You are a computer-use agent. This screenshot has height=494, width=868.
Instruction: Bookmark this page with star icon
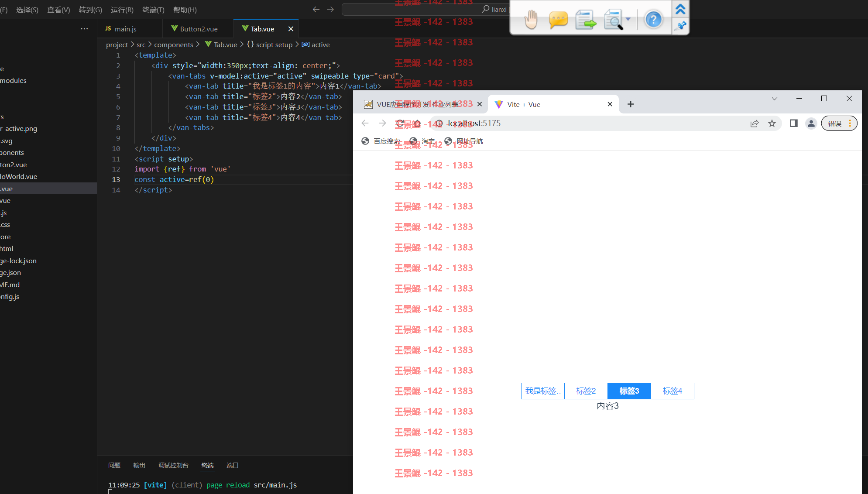(x=772, y=123)
